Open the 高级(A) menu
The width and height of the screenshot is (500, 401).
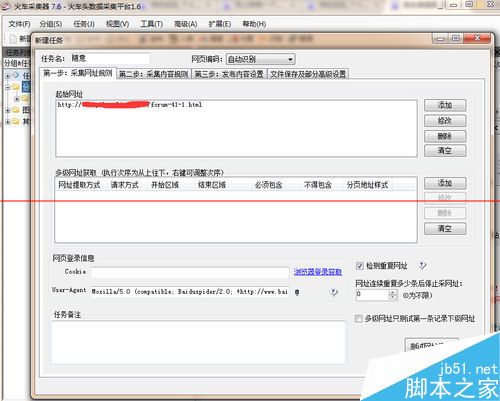coord(186,24)
